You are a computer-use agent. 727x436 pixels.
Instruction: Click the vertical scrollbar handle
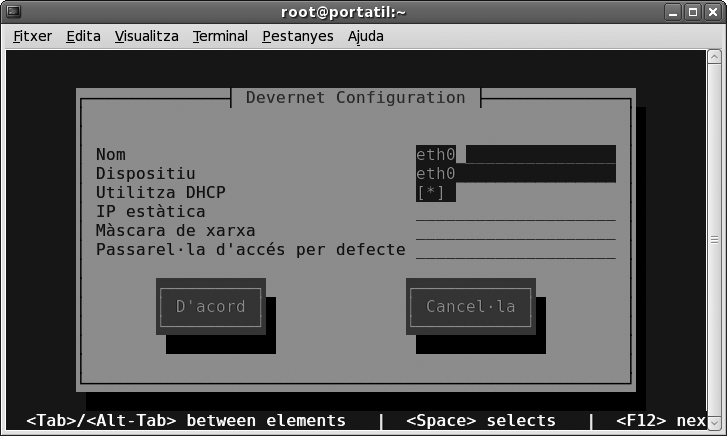(713, 240)
